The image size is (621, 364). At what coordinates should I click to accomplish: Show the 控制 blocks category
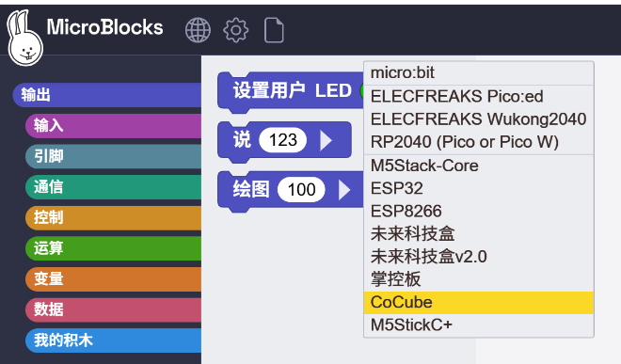click(x=113, y=218)
